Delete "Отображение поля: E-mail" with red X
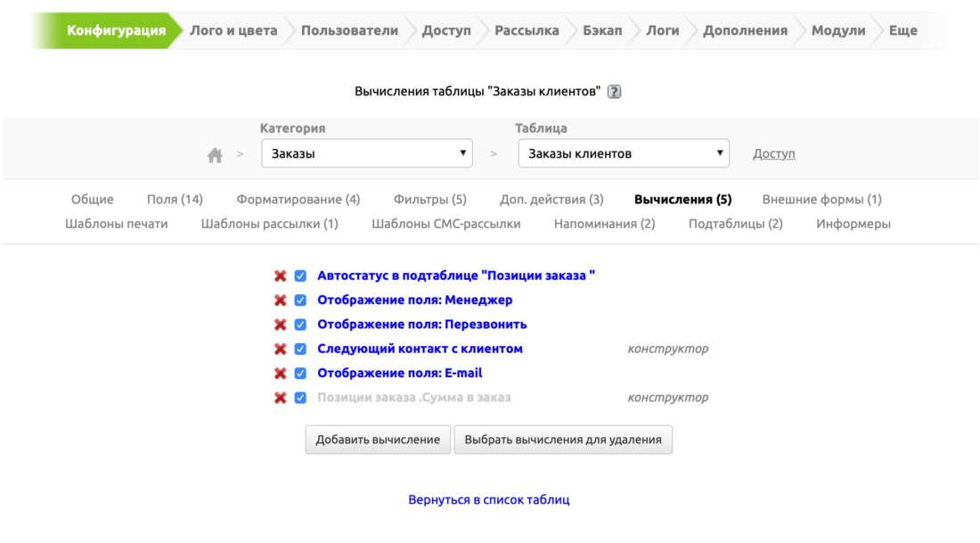Viewport: 980px width, 543px height. pos(280,374)
